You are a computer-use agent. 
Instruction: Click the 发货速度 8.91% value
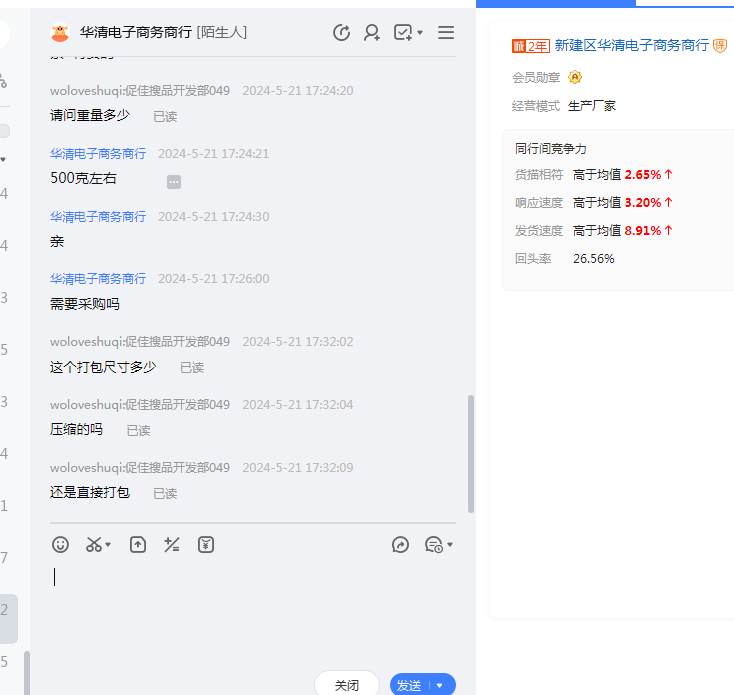pos(643,231)
